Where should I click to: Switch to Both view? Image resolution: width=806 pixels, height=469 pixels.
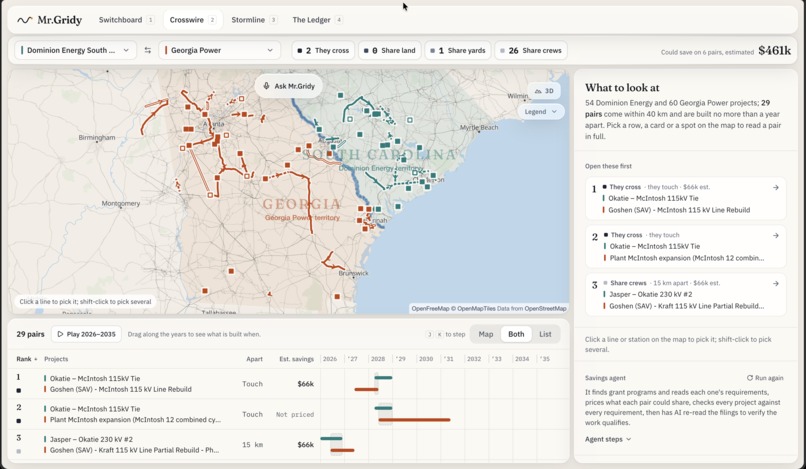pos(516,334)
